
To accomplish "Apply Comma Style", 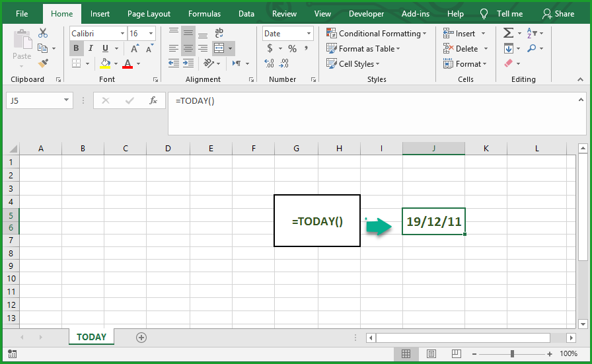I will 306,48.
